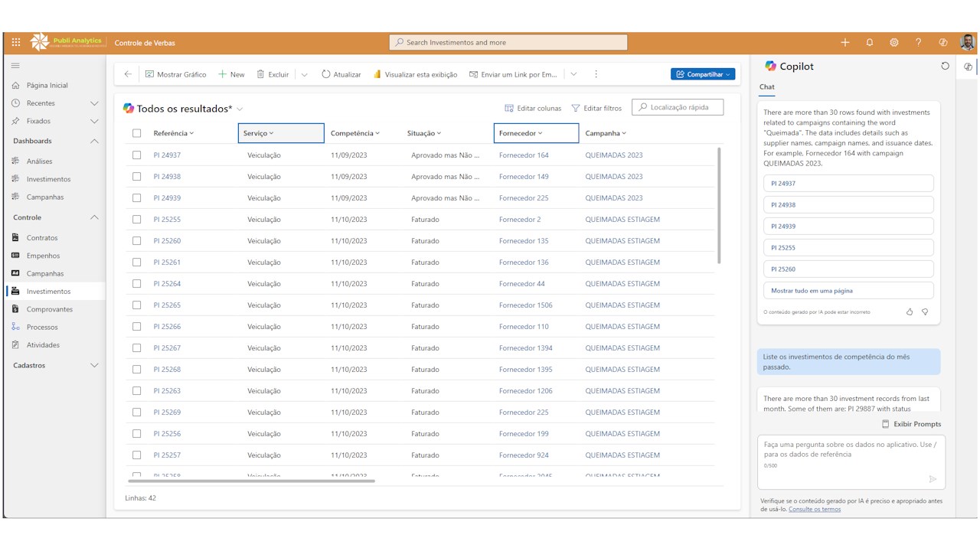
Task: Click the send message arrow icon
Action: pos(933,479)
